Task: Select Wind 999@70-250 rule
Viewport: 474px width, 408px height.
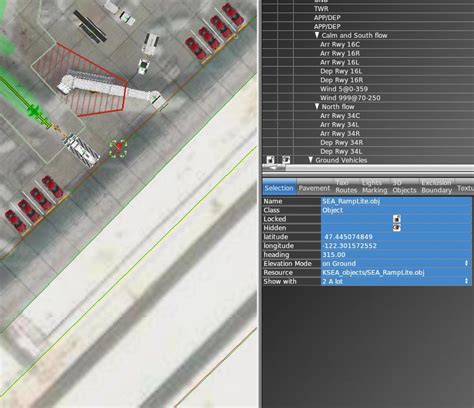Action: tap(350, 98)
